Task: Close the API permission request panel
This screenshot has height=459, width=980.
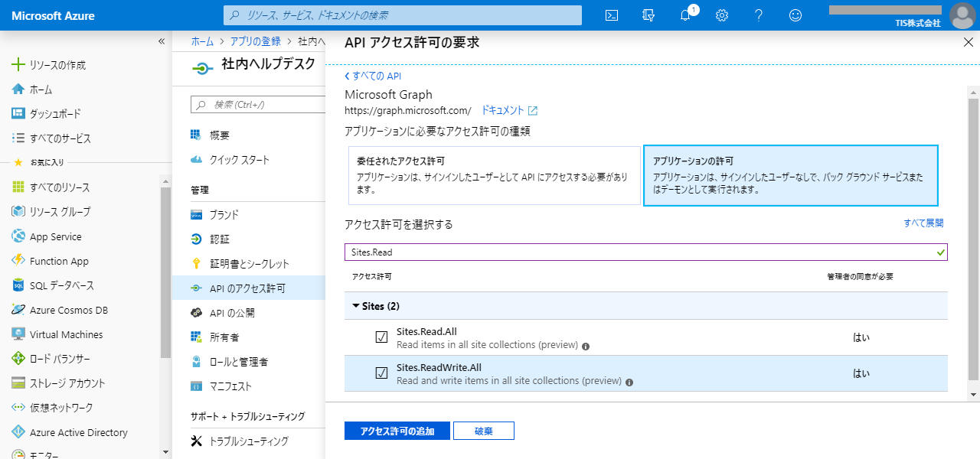Action: point(968,43)
